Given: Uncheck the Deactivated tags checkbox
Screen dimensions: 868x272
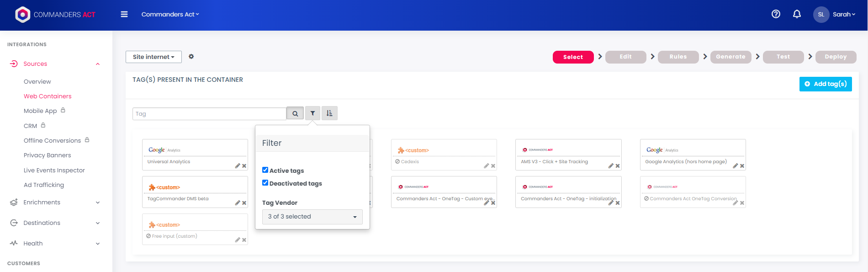Looking at the screenshot, I should [x=265, y=183].
